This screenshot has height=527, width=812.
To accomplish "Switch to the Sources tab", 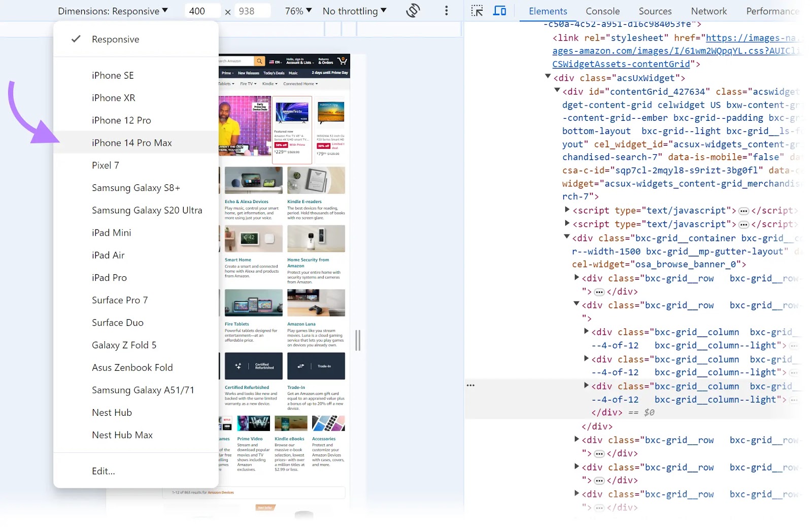I will (x=655, y=11).
